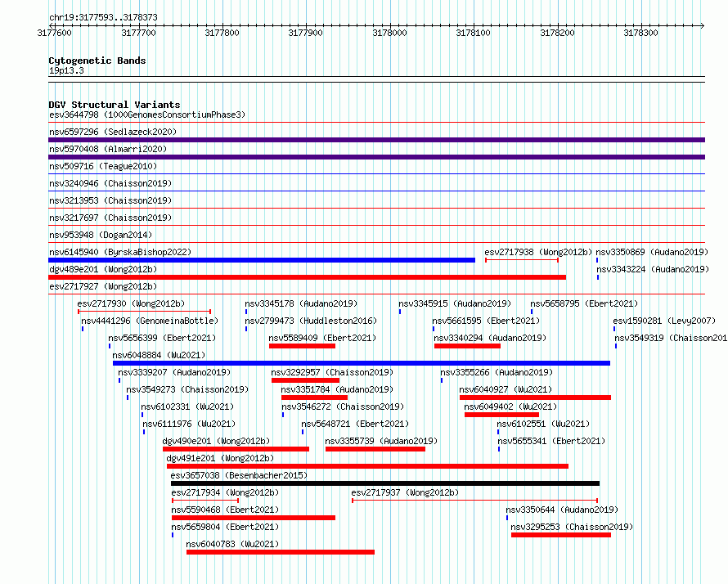Select the red nsv6040783 Wu2021 bar
This screenshot has height=584, width=728.
point(280,552)
